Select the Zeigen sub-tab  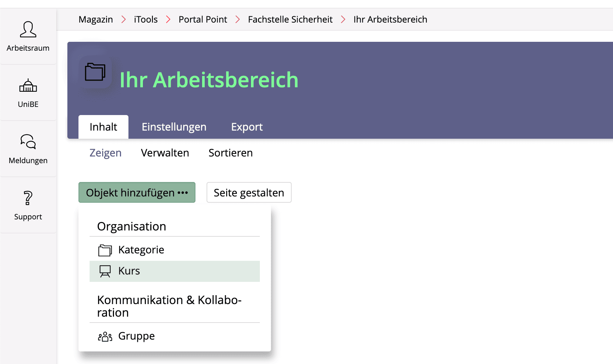105,153
